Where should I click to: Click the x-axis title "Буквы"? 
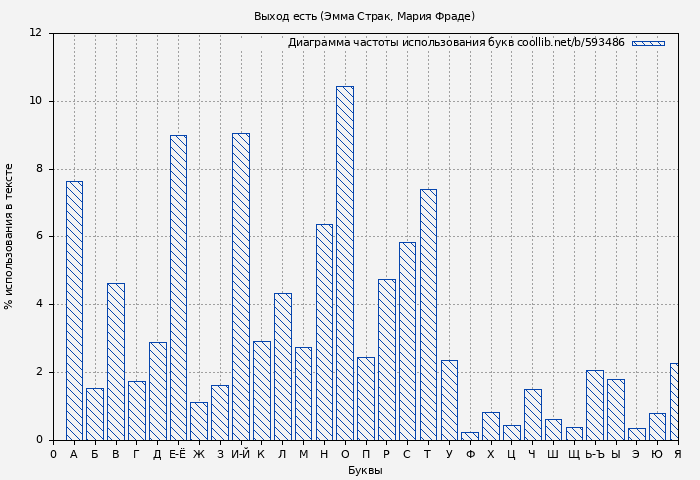(x=365, y=470)
